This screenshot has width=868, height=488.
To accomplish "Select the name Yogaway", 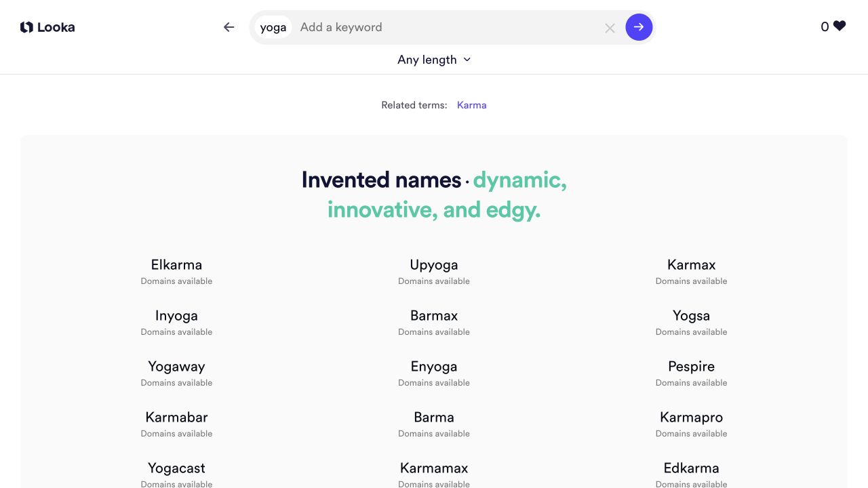I will [176, 367].
